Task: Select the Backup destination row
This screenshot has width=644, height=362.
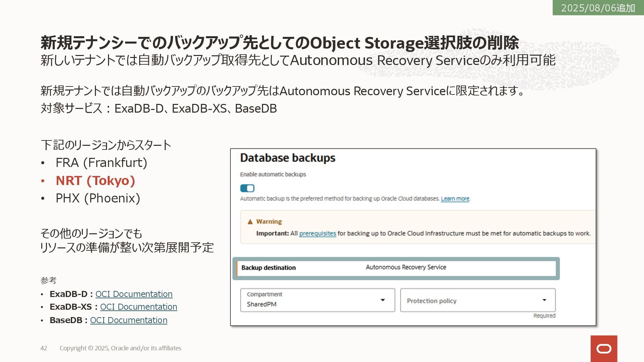Action: pos(396,268)
